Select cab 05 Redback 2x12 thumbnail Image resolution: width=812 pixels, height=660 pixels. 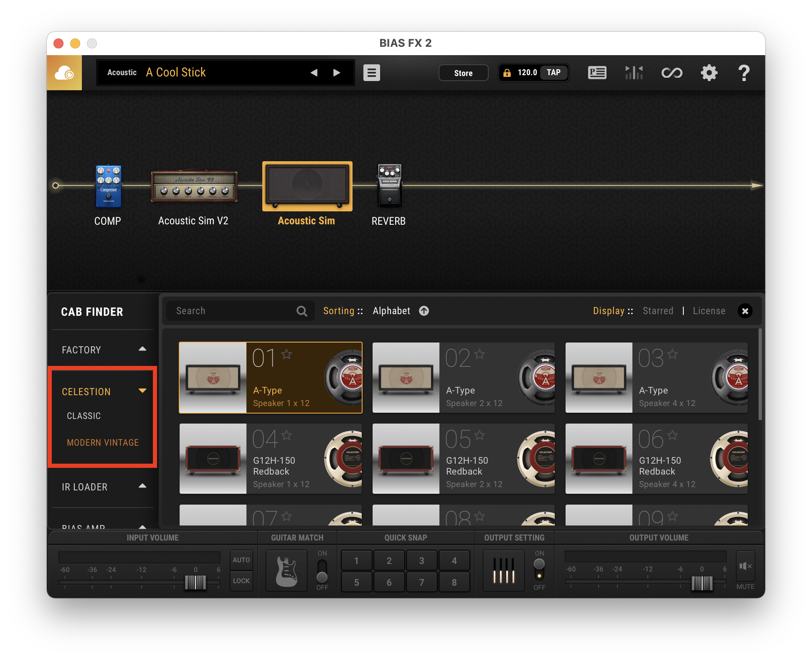(x=406, y=459)
